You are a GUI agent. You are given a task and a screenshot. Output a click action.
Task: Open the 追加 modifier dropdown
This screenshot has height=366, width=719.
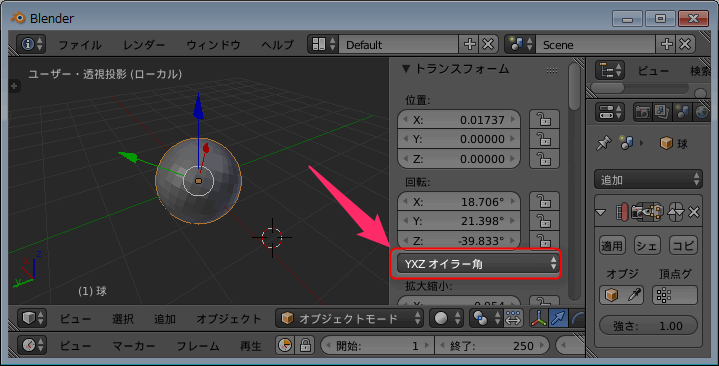[648, 179]
